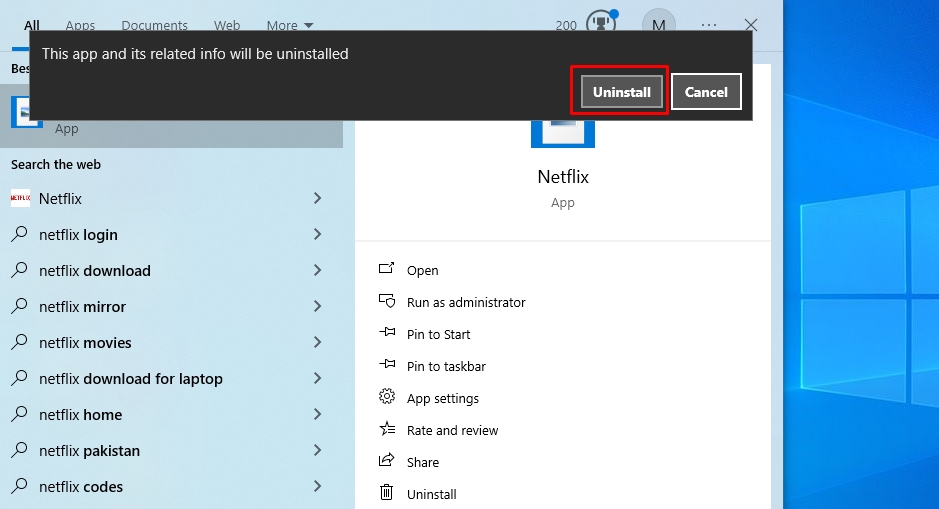This screenshot has height=509, width=939.
Task: Expand arrow beside netflix mirror
Action: [x=317, y=306]
